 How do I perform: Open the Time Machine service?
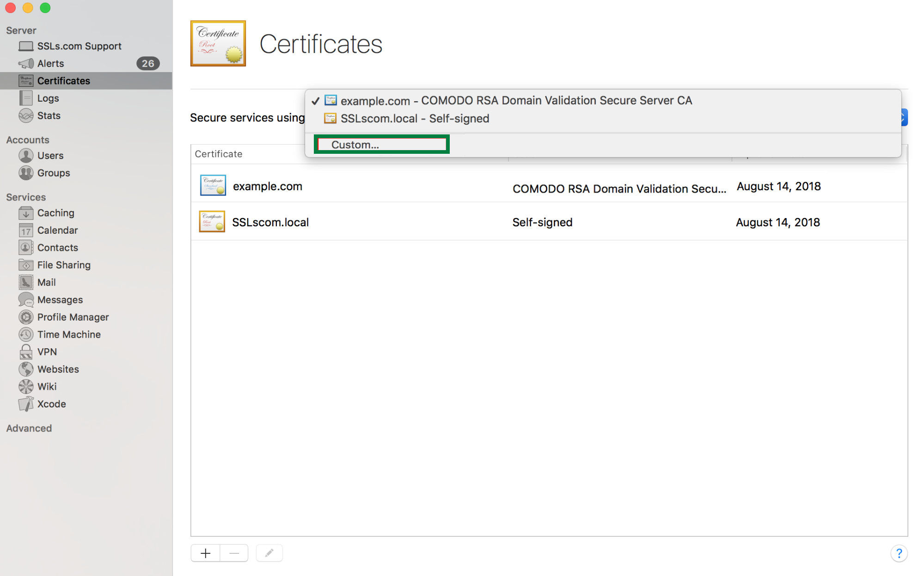pyautogui.click(x=68, y=334)
